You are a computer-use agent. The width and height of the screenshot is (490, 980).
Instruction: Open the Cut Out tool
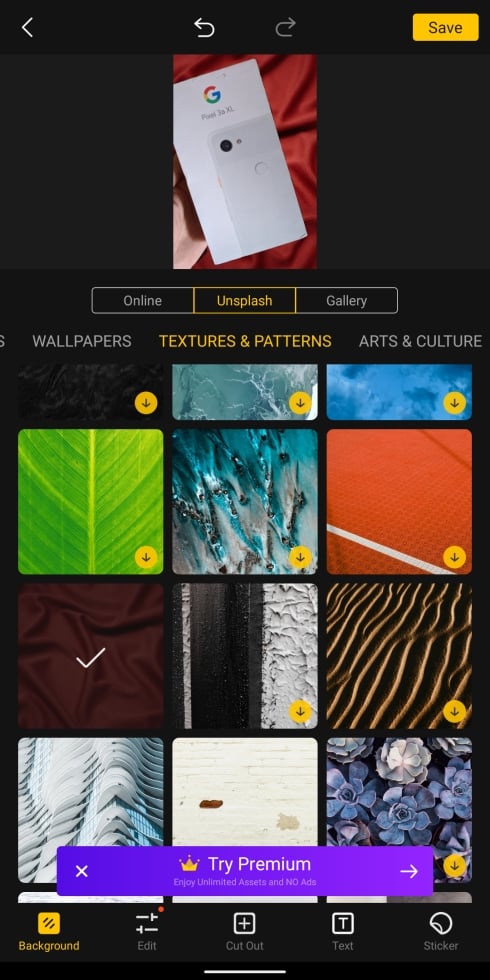pyautogui.click(x=244, y=930)
